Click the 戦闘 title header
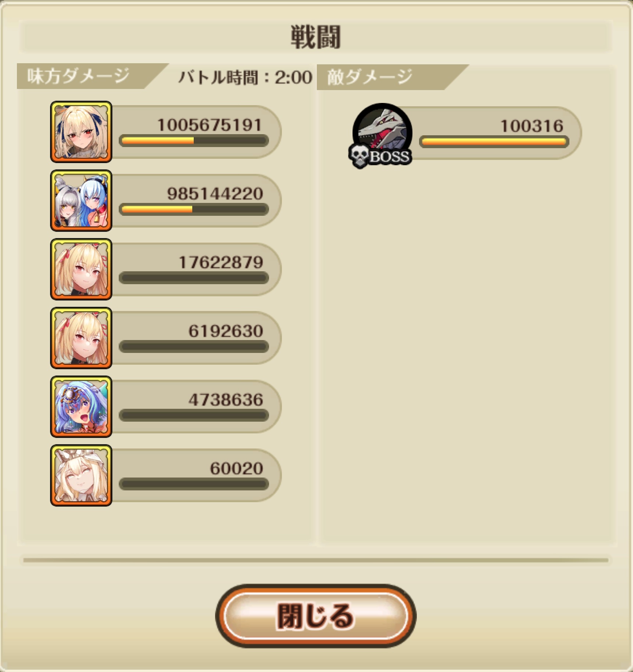The image size is (633, 672). 316,37
